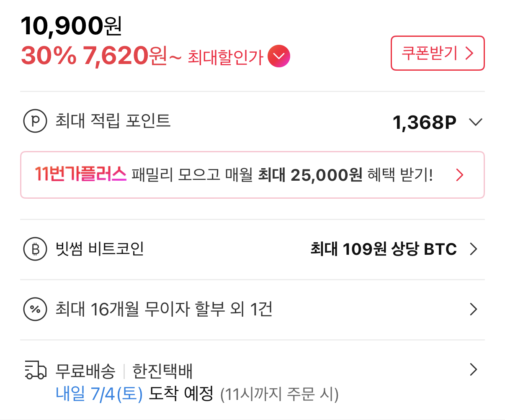Click the 무료배송 free shipping label
This screenshot has width=505, height=420.
coord(85,371)
